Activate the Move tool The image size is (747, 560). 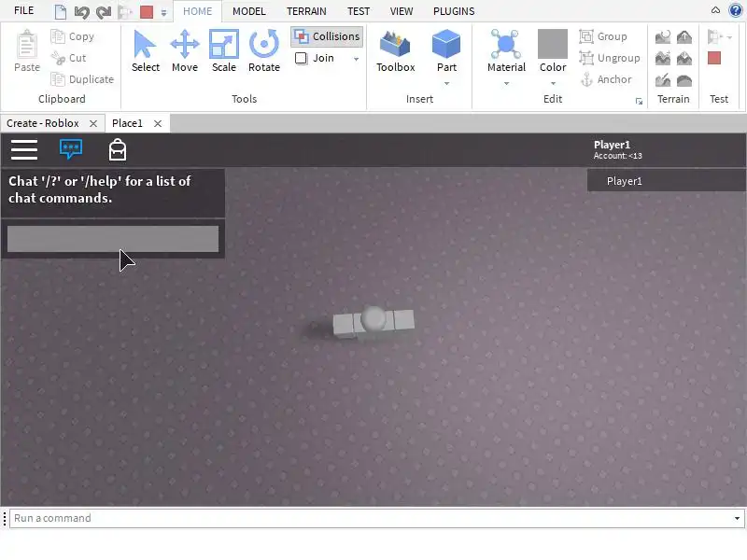point(184,51)
